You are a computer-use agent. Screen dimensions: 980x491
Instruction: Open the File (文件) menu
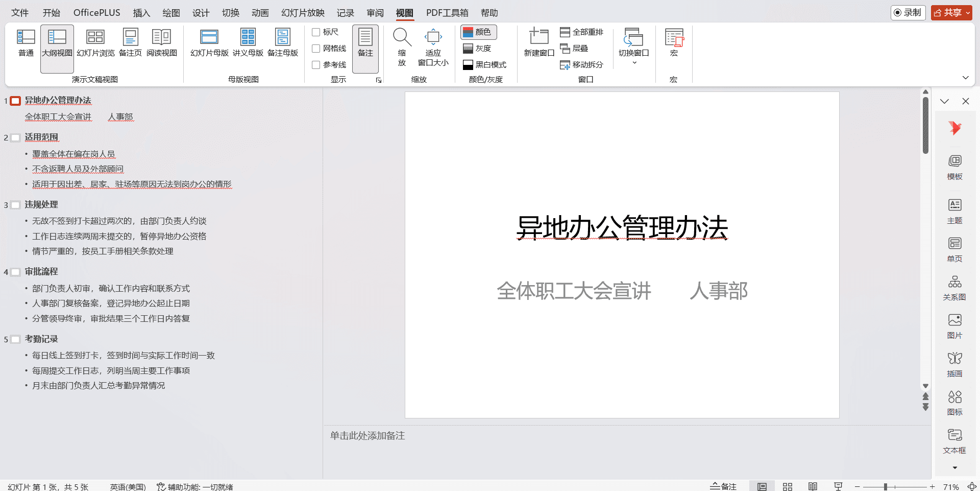click(x=20, y=13)
